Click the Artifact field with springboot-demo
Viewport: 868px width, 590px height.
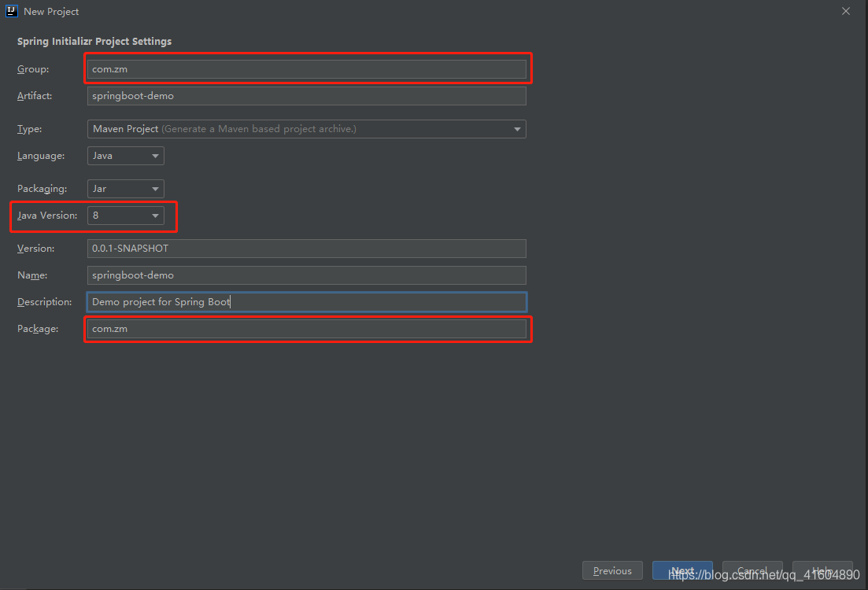tap(306, 96)
